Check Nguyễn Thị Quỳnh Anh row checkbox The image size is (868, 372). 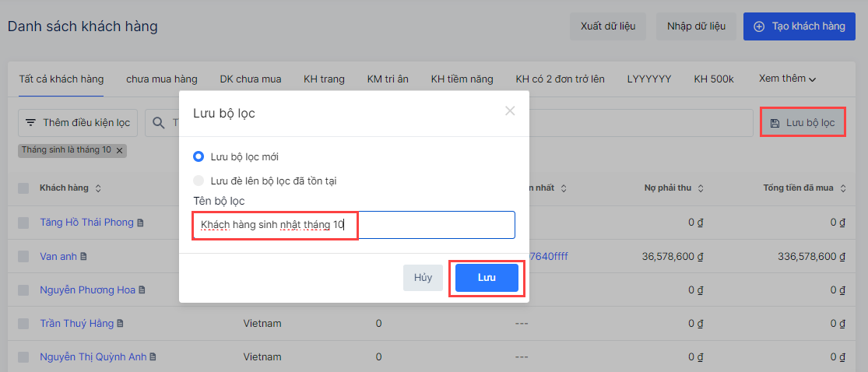(x=23, y=357)
